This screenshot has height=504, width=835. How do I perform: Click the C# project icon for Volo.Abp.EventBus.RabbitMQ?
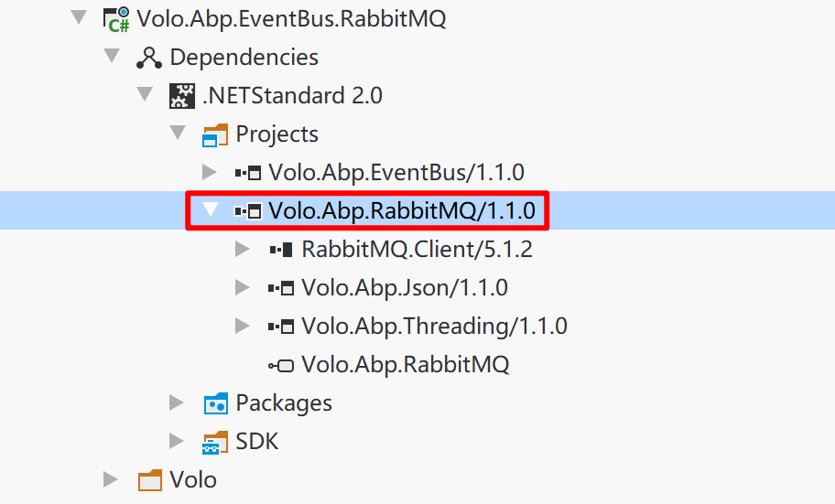[116, 18]
